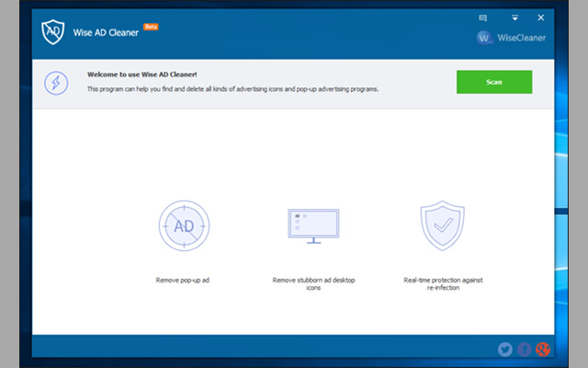The width and height of the screenshot is (588, 368).
Task: Close the Wise AD Cleaner window
Action: [541, 17]
